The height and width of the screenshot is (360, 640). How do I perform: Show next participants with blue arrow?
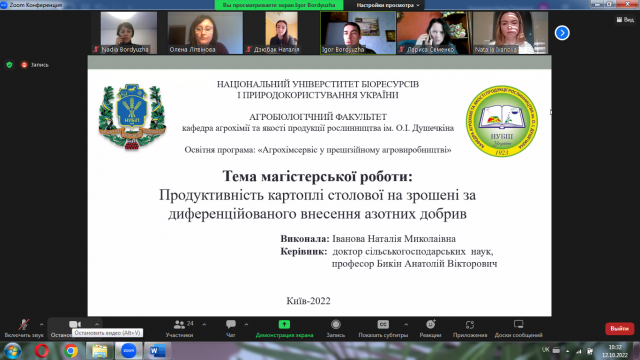coord(562,33)
